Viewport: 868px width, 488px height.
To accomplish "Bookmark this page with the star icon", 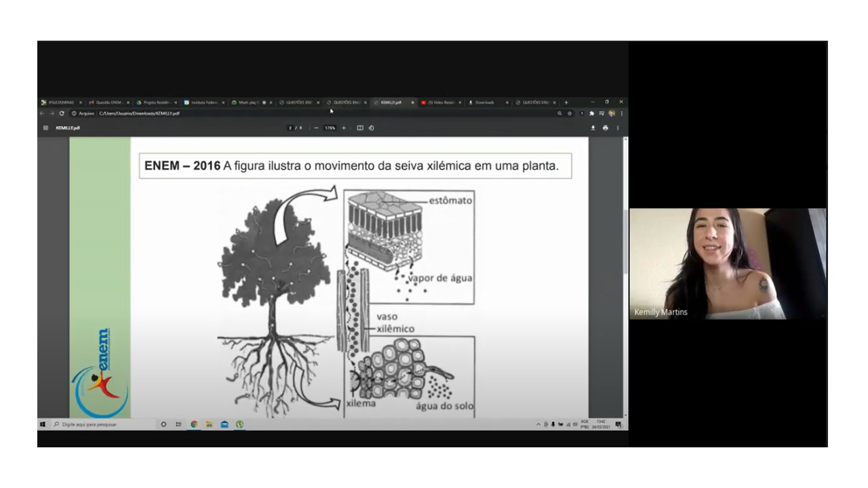I will click(570, 113).
